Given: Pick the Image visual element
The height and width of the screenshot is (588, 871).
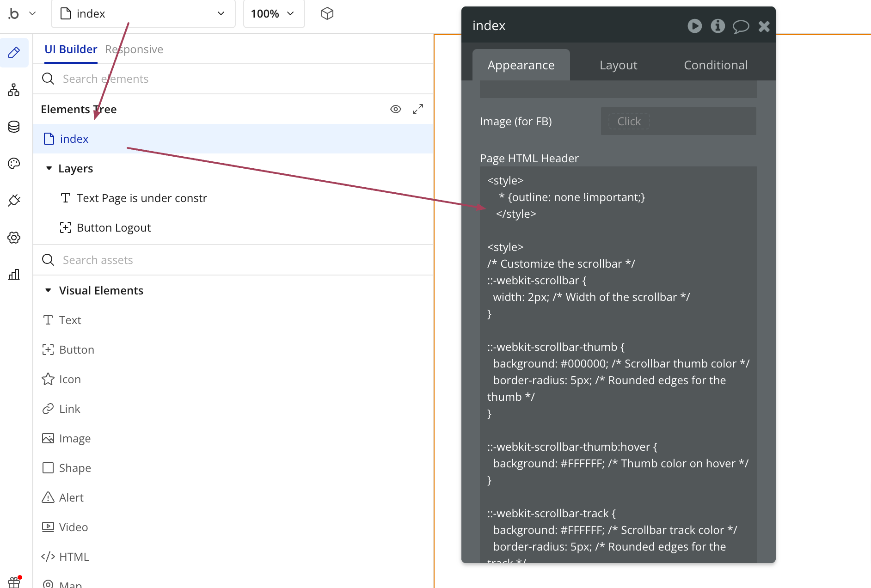Looking at the screenshot, I should coord(67,438).
